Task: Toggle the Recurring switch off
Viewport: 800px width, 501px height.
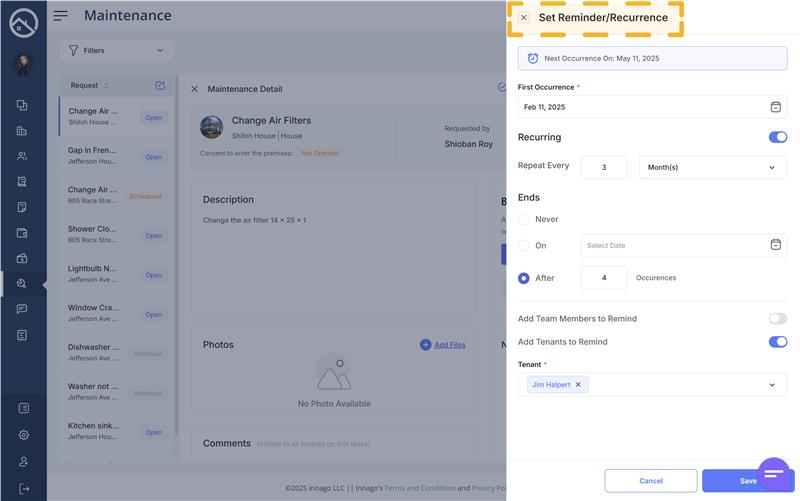Action: pos(777,137)
